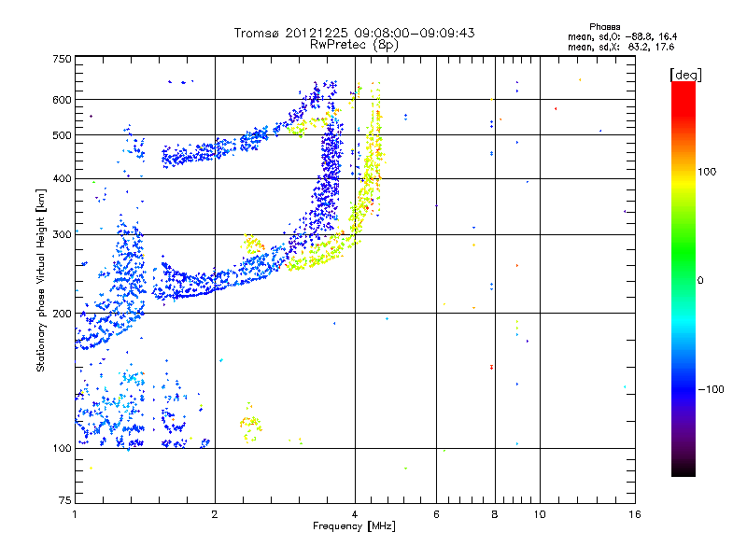Click the "Phases" heading at top right

pos(604,27)
